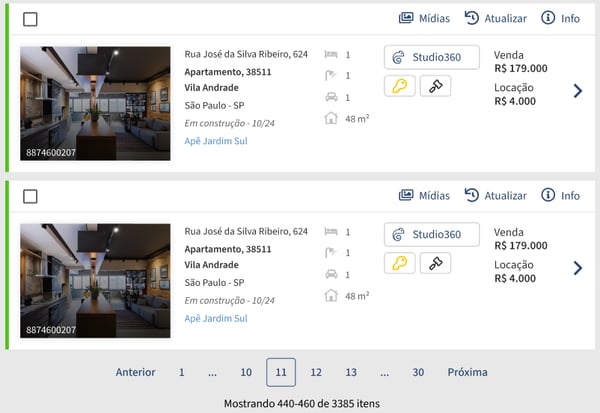Image resolution: width=600 pixels, height=413 pixels.
Task: Click the gavel icon in second listing
Action: [x=435, y=263]
